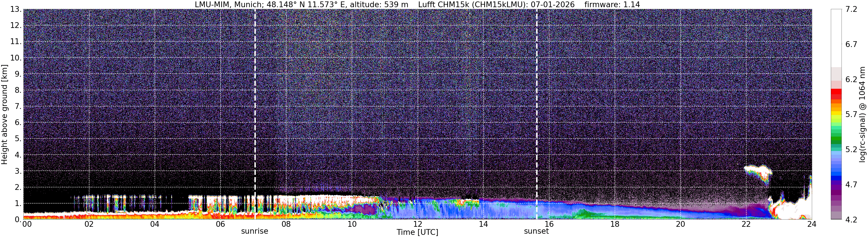
Task: Click the colorbar tick label '5.2'
Action: coord(851,149)
